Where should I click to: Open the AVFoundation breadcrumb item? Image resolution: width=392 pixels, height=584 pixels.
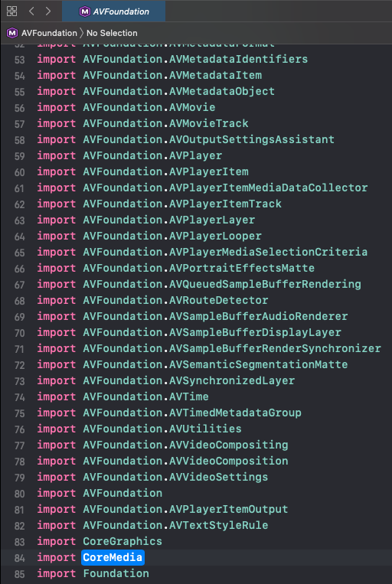(x=49, y=33)
